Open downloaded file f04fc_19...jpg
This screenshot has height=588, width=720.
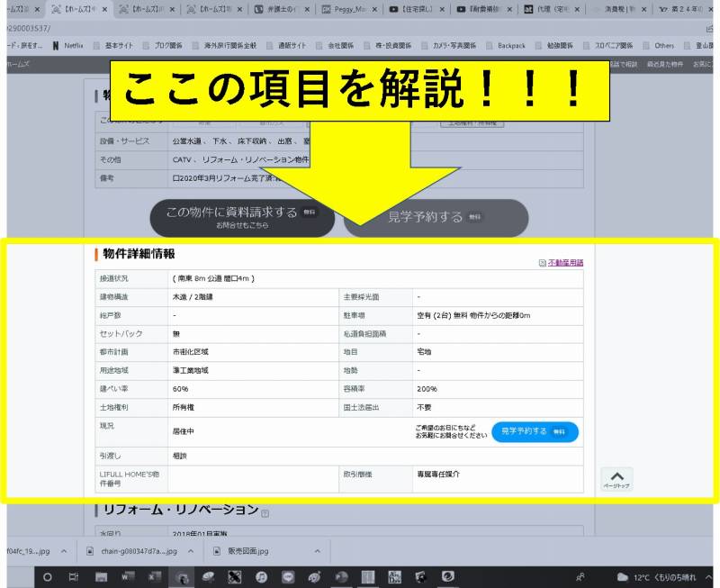pos(29,551)
